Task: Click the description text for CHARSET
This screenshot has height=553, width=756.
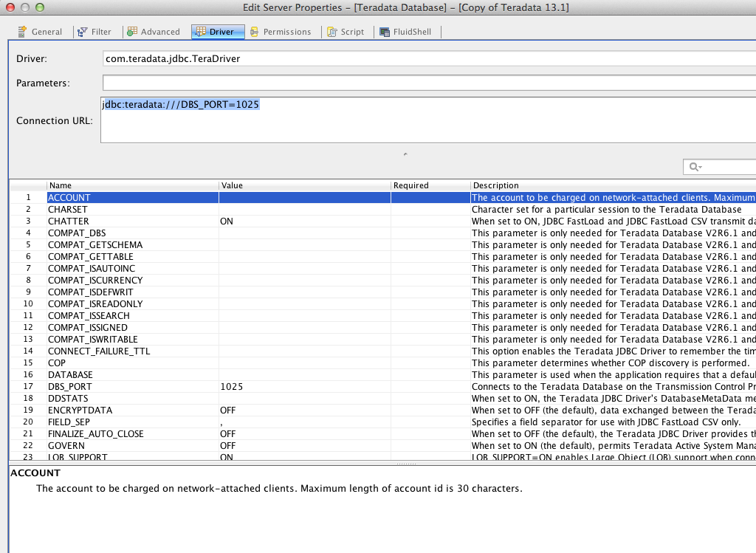Action: 607,209
